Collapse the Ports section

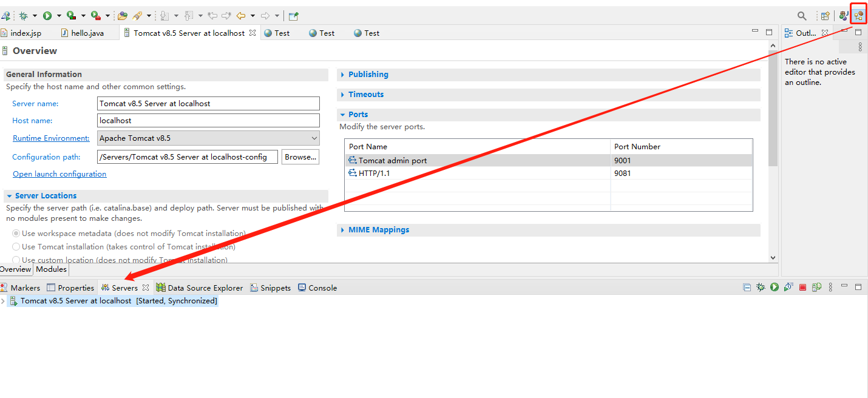(x=343, y=115)
